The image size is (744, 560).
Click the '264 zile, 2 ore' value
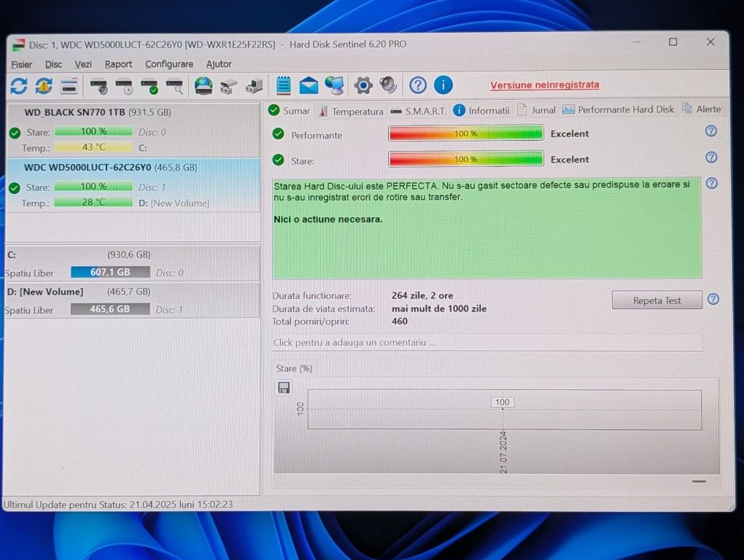click(x=422, y=295)
